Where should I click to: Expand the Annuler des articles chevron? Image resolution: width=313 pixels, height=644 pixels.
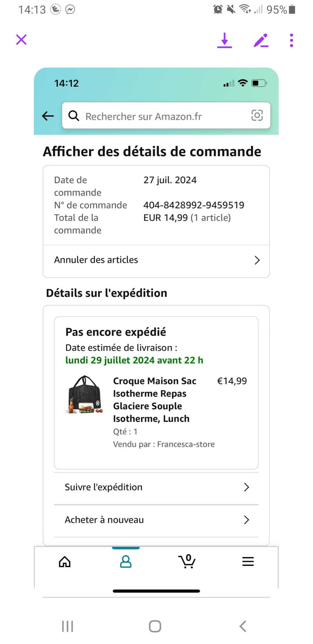coord(257,260)
